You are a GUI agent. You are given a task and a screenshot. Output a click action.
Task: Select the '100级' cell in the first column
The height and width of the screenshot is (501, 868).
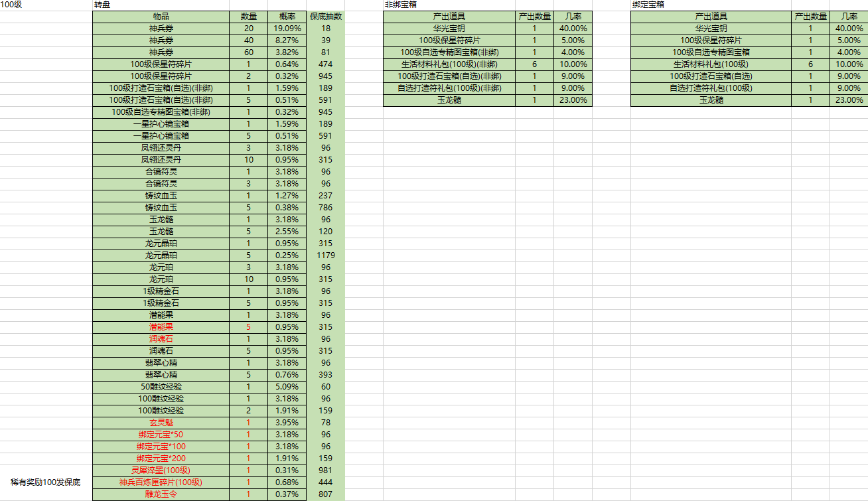click(x=46, y=5)
